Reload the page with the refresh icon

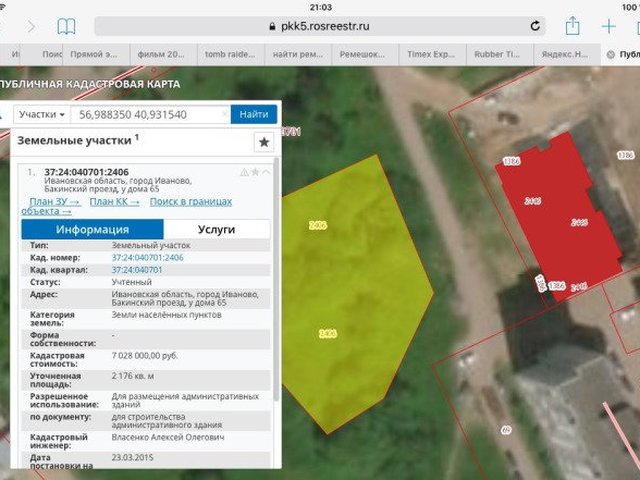[535, 26]
